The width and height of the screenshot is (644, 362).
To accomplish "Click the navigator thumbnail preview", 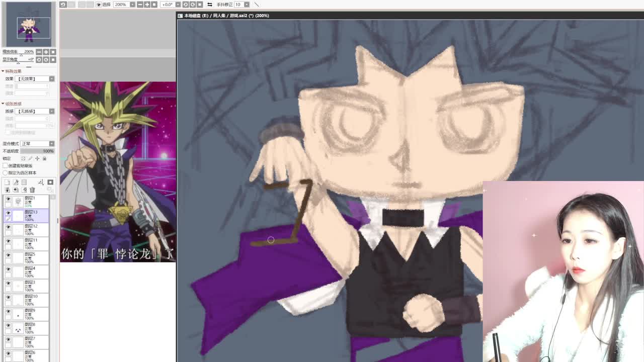I will (x=29, y=25).
